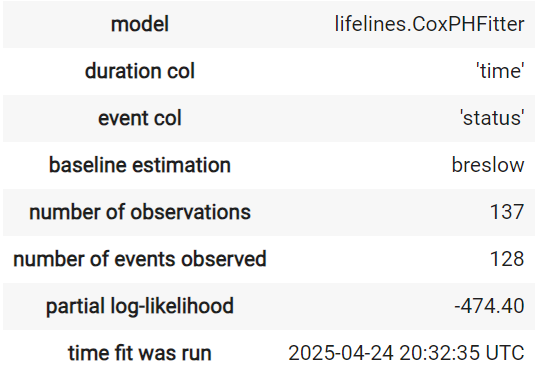
Task: Click the word 'CoxPHFitter' in model value
Action: (468, 24)
